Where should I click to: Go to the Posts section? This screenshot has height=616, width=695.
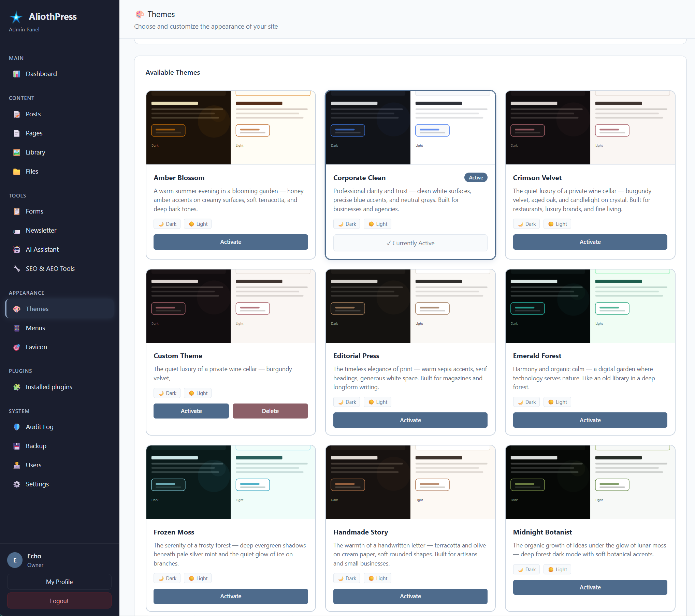click(60, 114)
